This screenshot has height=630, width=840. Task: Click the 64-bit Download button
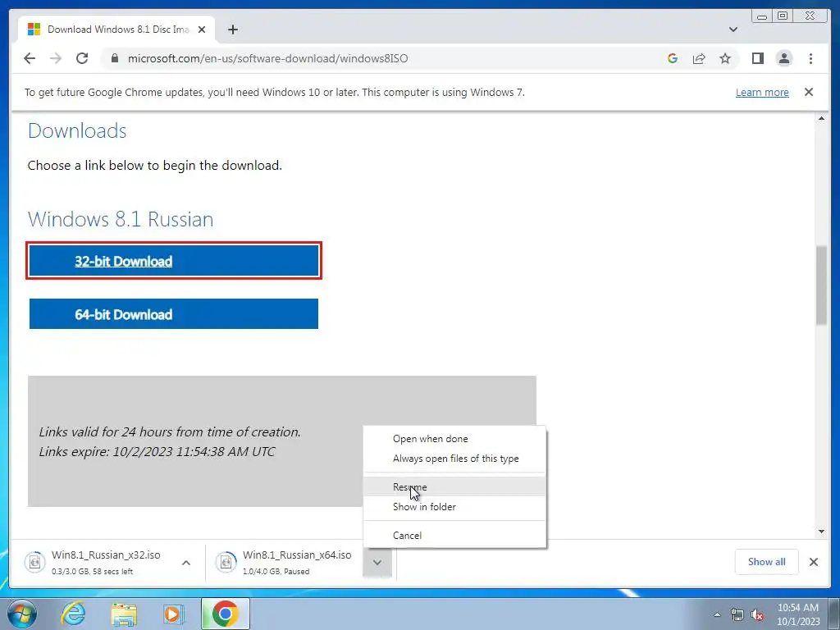coord(174,314)
